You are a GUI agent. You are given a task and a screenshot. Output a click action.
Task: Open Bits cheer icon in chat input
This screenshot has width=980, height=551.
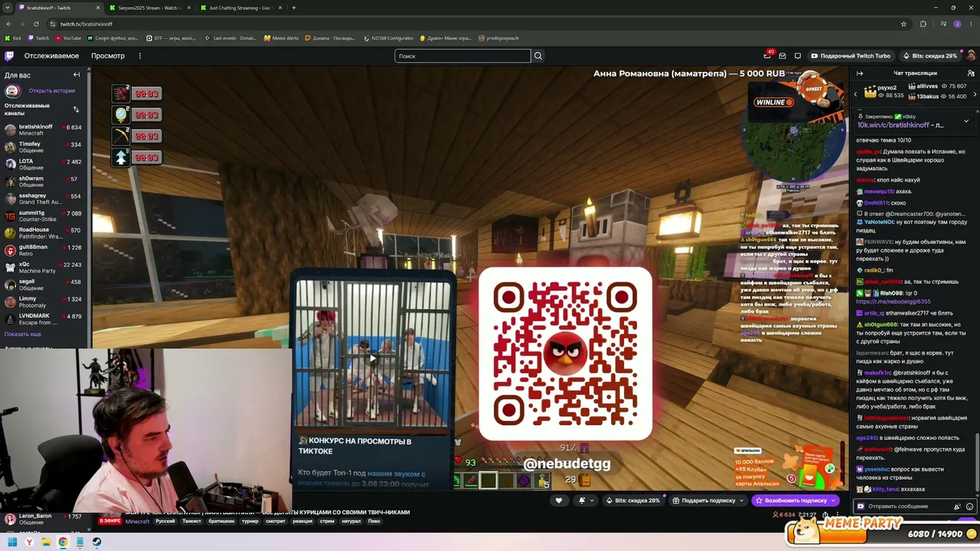957,507
